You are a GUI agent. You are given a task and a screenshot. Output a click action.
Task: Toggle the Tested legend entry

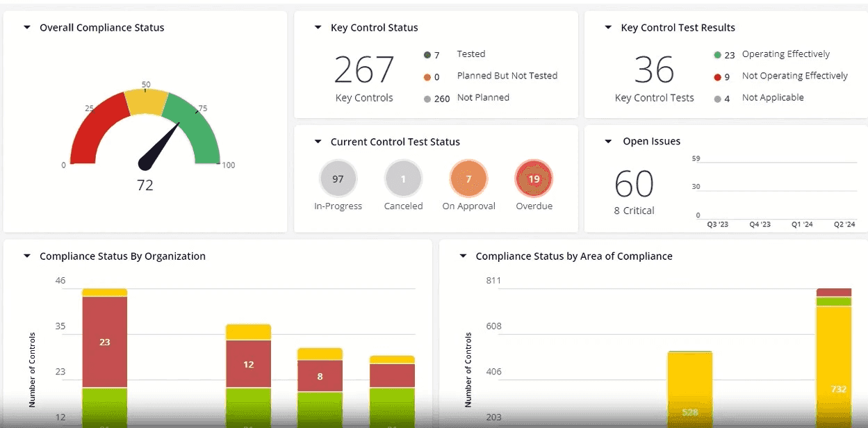(471, 53)
